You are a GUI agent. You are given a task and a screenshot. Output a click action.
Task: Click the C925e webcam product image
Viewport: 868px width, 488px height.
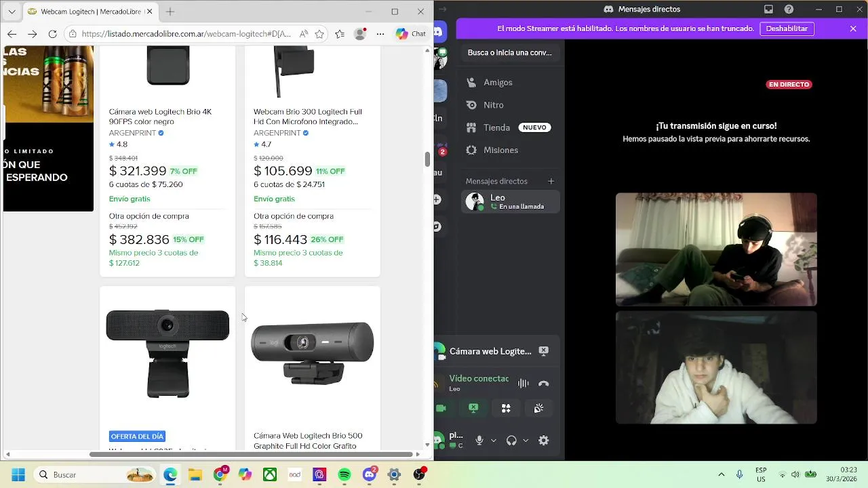click(x=167, y=353)
